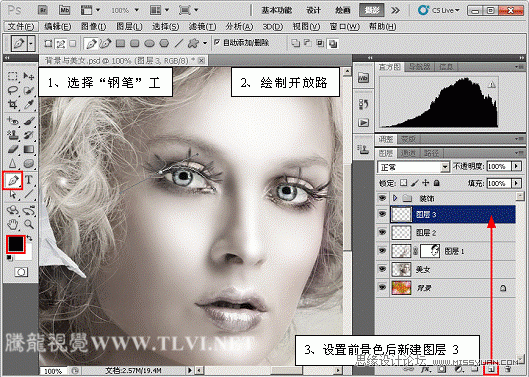
Task: Switch to the 通道 channels tab
Action: (408, 154)
